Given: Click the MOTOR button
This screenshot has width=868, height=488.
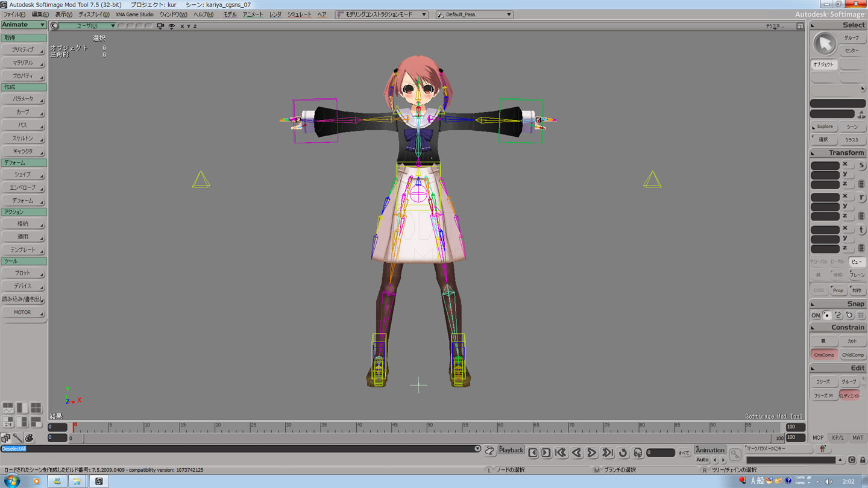Looking at the screenshot, I should click(x=23, y=312).
